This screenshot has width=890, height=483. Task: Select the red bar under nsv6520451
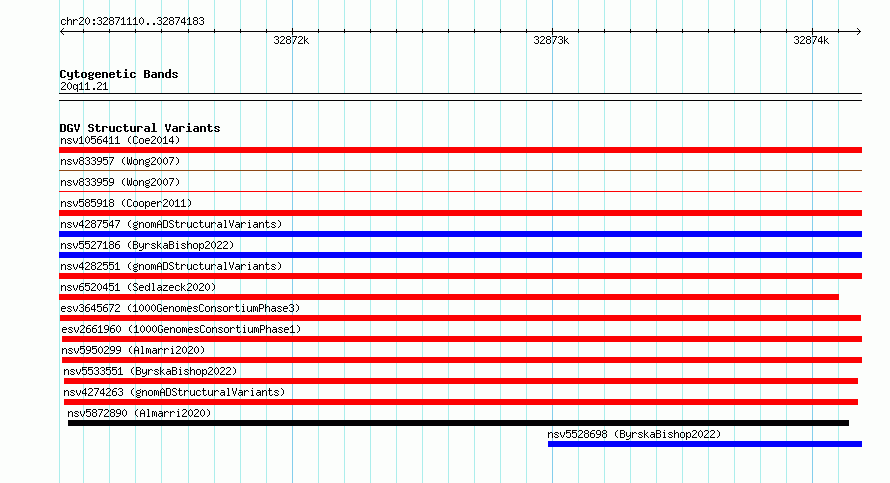click(449, 297)
